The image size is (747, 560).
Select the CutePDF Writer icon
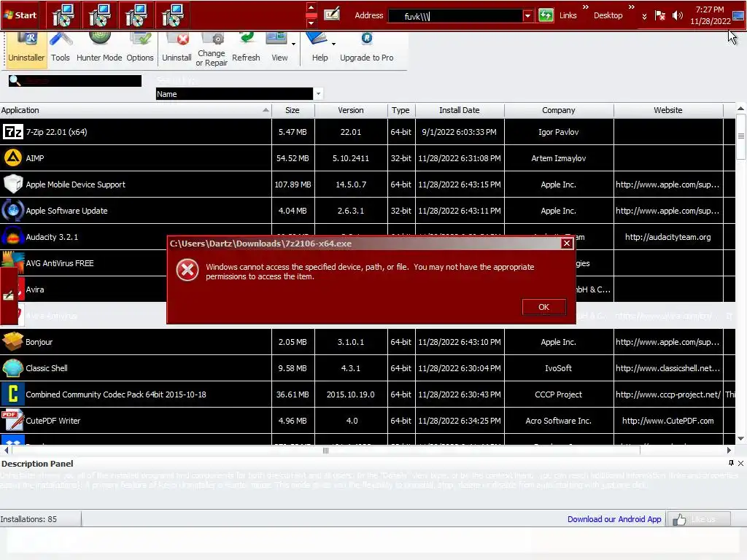click(13, 421)
